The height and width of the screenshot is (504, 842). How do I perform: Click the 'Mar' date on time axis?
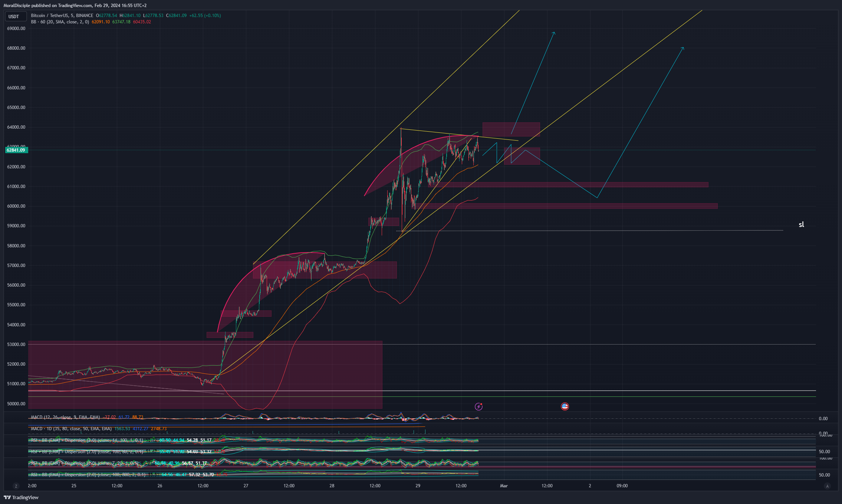(x=504, y=486)
